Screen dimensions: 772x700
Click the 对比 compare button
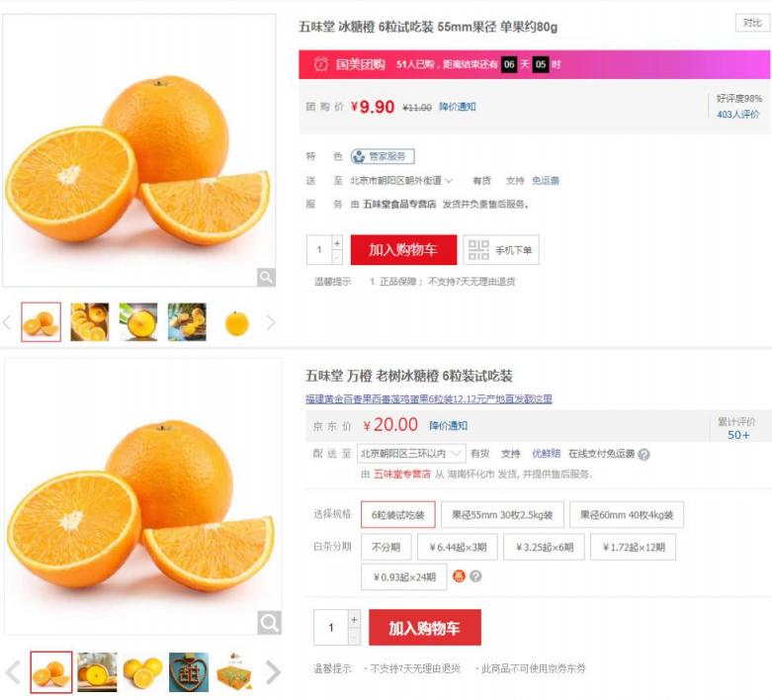(x=752, y=23)
